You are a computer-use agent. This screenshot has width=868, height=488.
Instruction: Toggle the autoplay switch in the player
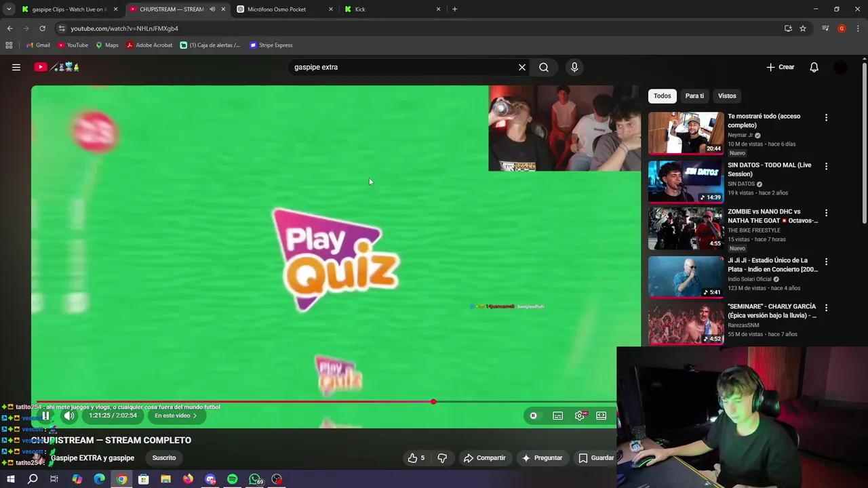pos(534,415)
